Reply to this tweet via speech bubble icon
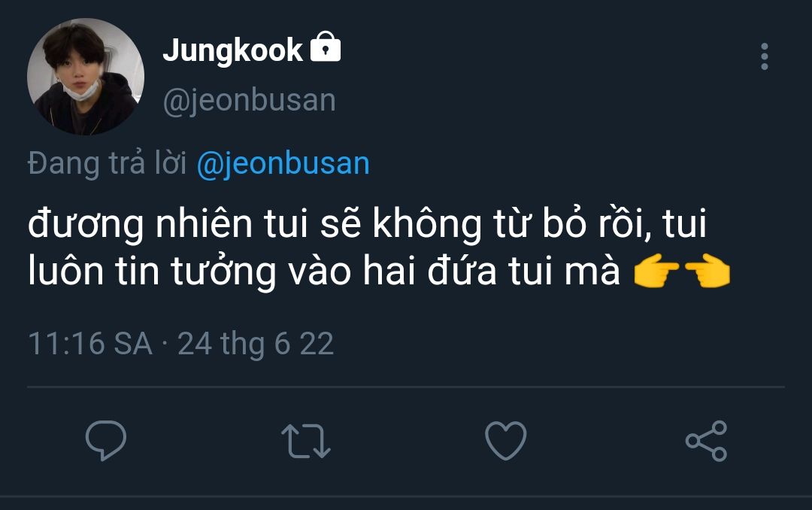Viewport: 812px width, 510px height. tap(106, 440)
